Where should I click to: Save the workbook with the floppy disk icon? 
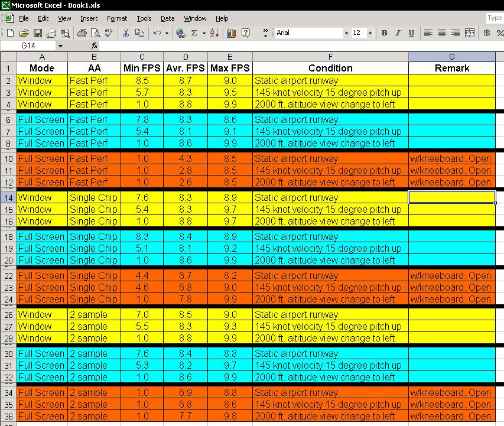(38, 33)
